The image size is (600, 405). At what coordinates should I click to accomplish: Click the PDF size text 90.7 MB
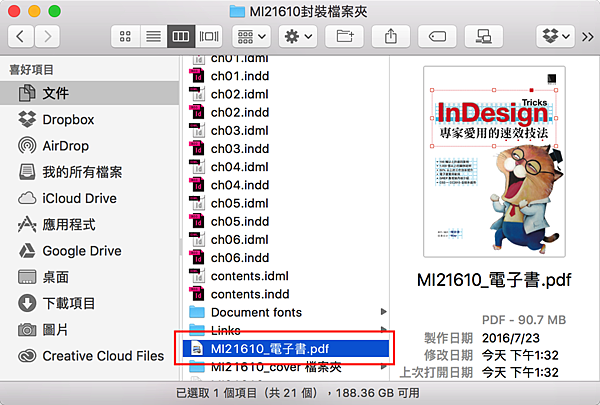click(x=542, y=320)
